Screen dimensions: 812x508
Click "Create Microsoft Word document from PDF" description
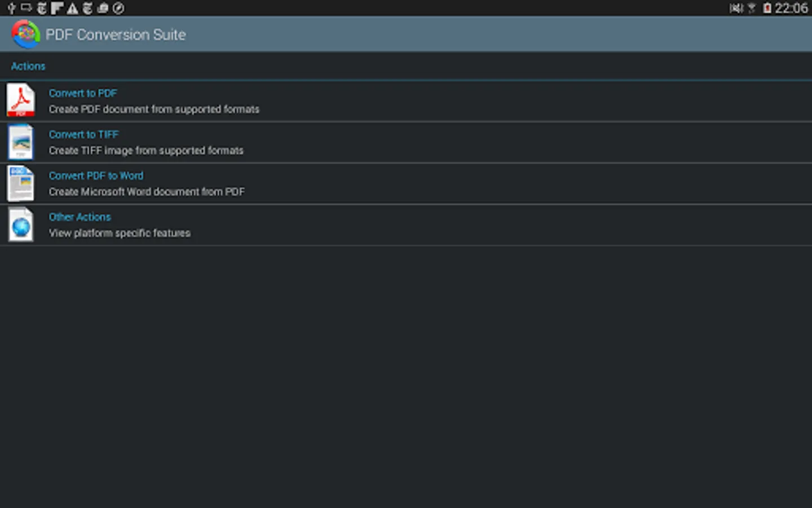(x=147, y=192)
